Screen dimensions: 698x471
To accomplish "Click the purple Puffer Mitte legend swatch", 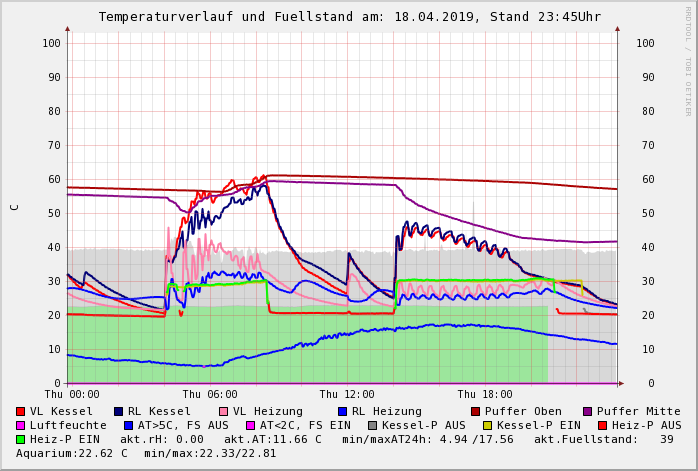I will click(x=587, y=411).
